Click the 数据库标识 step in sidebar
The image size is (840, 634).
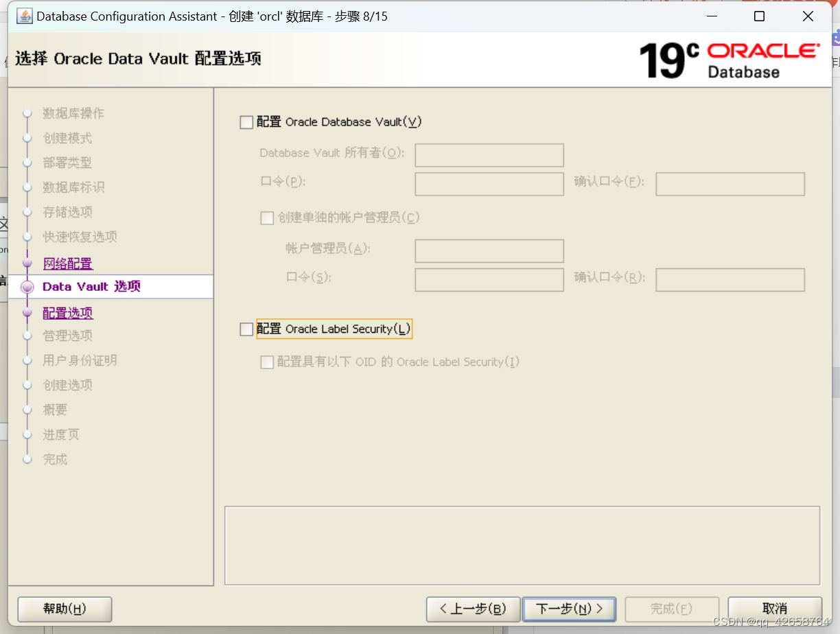coord(73,187)
